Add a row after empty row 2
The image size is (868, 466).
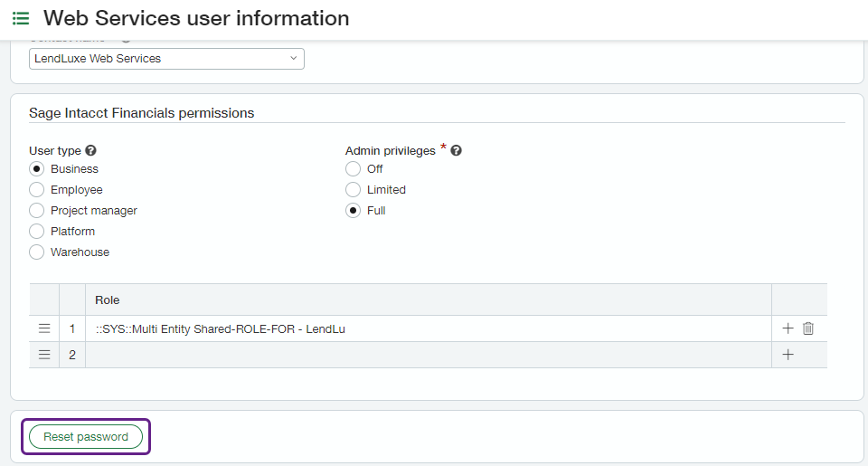(788, 355)
